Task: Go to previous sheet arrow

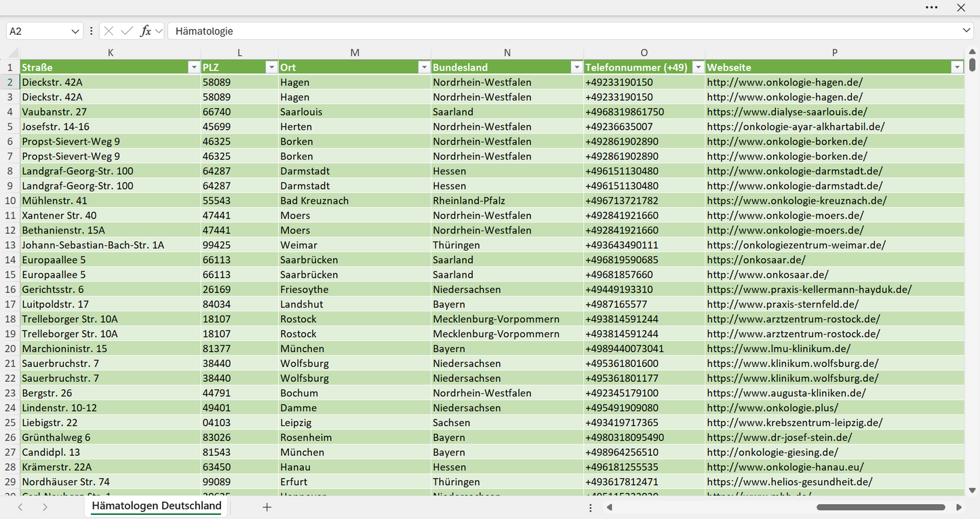Action: (x=20, y=507)
